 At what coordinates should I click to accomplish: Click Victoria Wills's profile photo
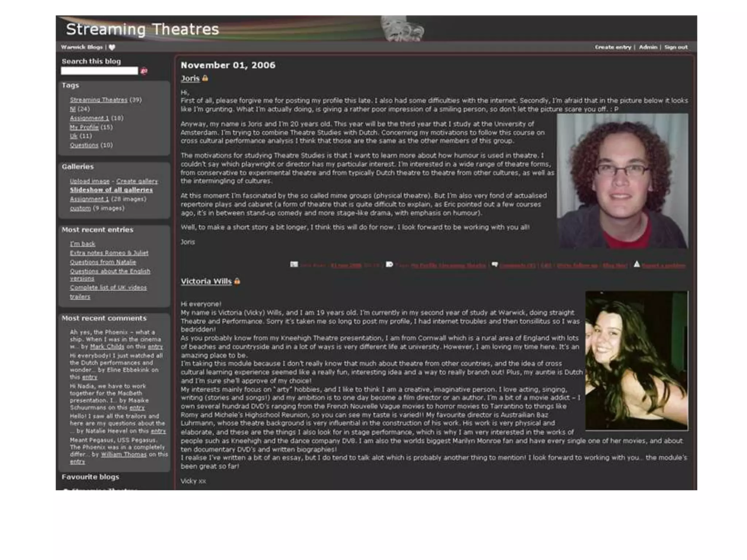(x=636, y=360)
